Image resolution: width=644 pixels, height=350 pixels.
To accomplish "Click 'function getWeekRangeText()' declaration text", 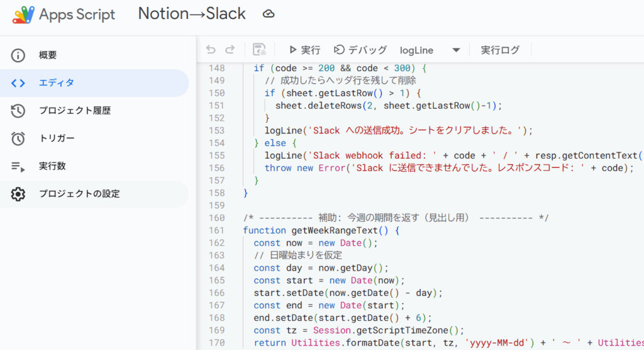I will [x=321, y=230].
